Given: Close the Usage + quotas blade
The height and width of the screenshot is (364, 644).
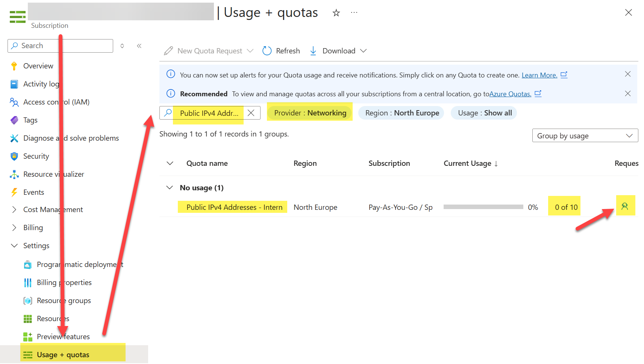Looking at the screenshot, I should 629,12.
